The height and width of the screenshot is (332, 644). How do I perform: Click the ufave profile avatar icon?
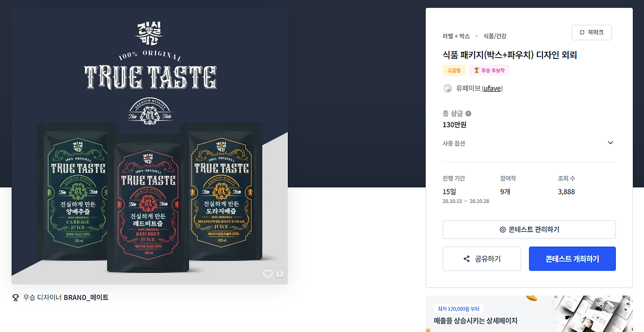(447, 88)
